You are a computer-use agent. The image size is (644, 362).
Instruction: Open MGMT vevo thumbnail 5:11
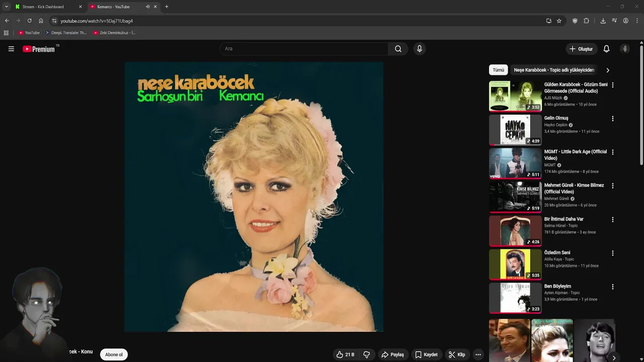click(515, 163)
